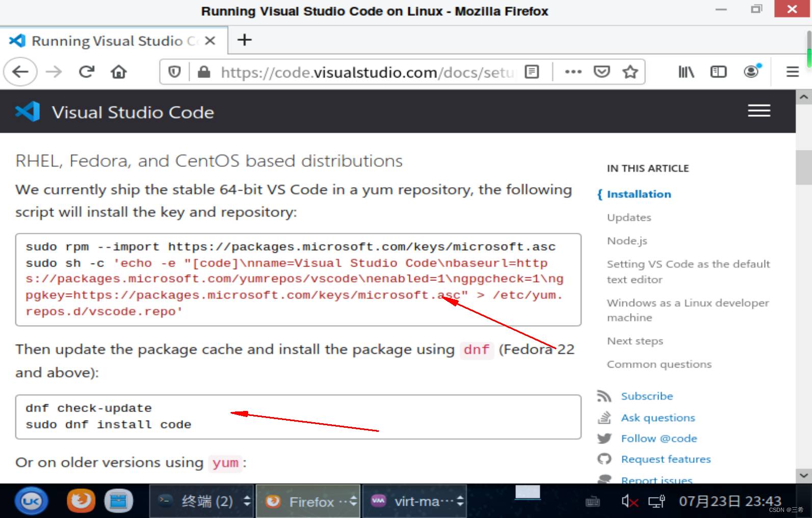Open a new browser tab
Viewport: 812px width, 518px height.
click(245, 40)
